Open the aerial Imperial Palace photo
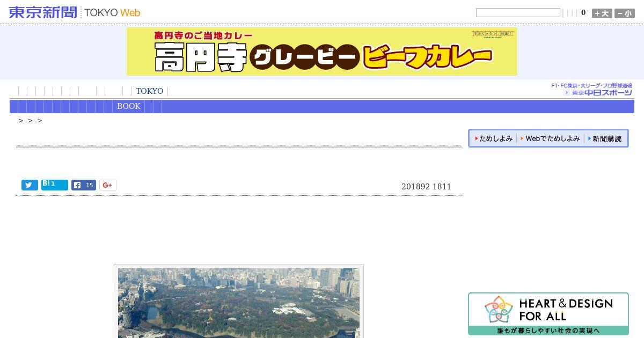The height and width of the screenshot is (338, 644). coord(239,303)
